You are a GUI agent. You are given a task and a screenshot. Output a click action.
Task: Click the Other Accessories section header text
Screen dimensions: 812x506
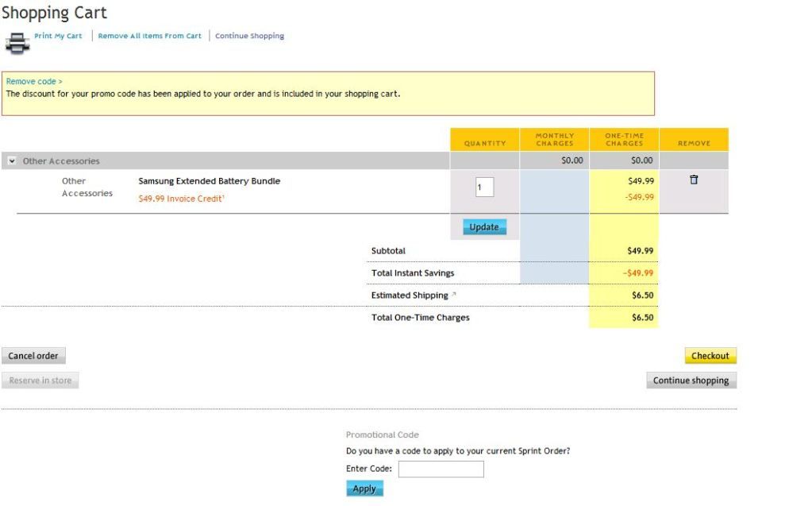[x=61, y=161]
